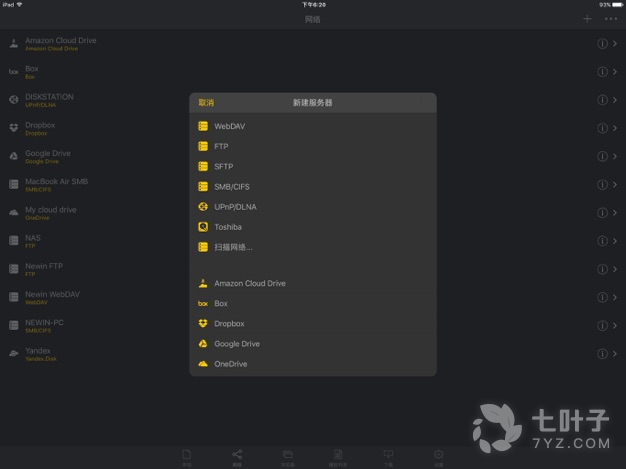The height and width of the screenshot is (469, 626).
Task: Add Google Drive from the new server dialog
Action: coord(313,344)
